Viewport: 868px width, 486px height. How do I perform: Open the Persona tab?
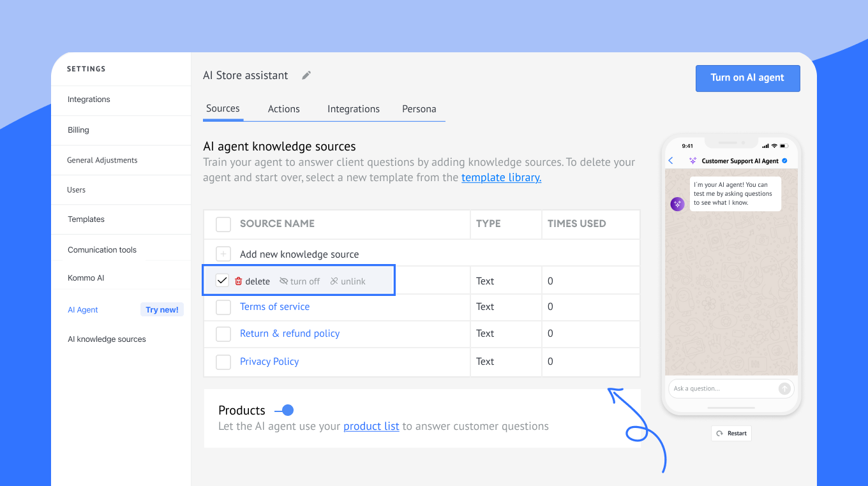pos(419,109)
